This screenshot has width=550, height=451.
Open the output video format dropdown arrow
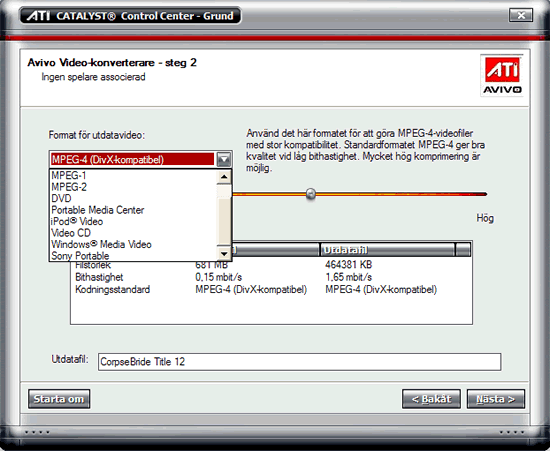coord(224,160)
